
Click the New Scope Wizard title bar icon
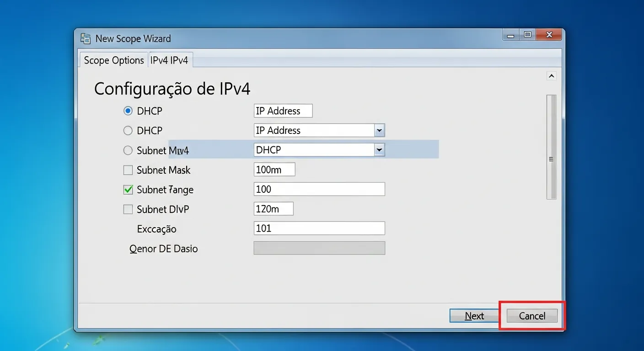(86, 38)
